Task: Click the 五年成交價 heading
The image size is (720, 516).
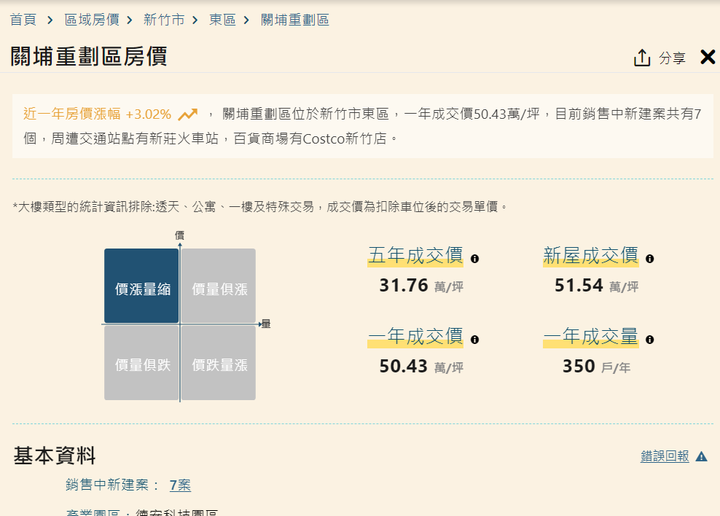Action: (x=416, y=256)
